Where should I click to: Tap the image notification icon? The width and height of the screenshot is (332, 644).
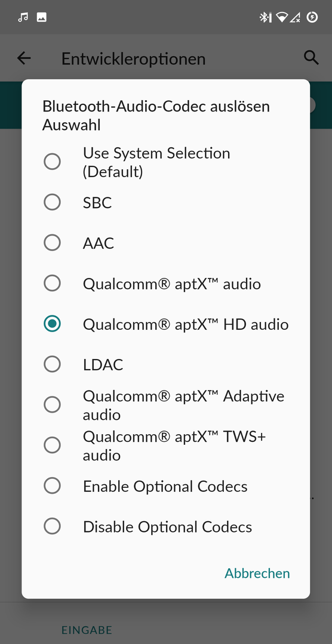pyautogui.click(x=42, y=17)
